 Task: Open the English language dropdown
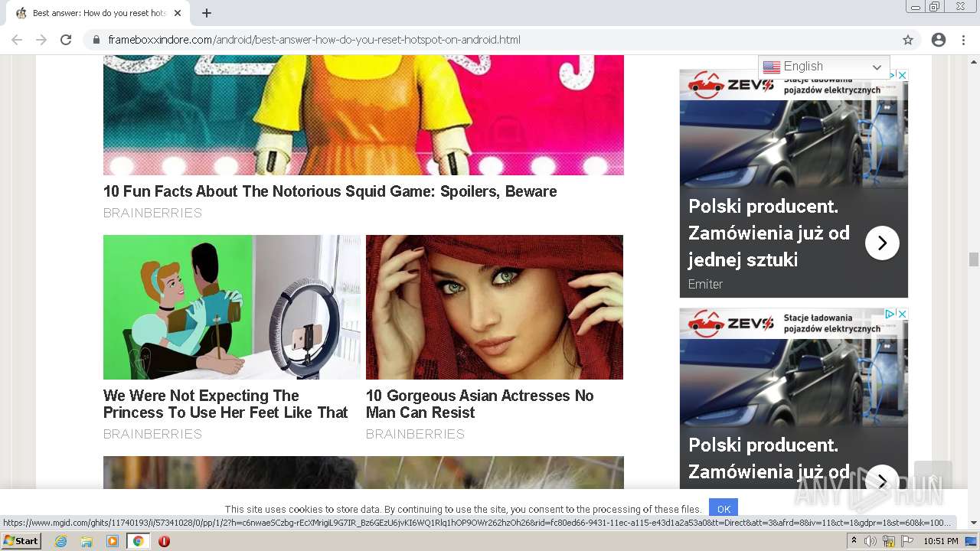pos(824,67)
